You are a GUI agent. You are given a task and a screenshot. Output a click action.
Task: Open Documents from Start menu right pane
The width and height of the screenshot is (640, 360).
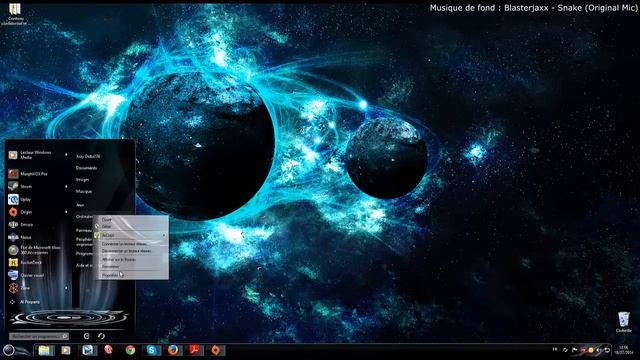(86, 168)
